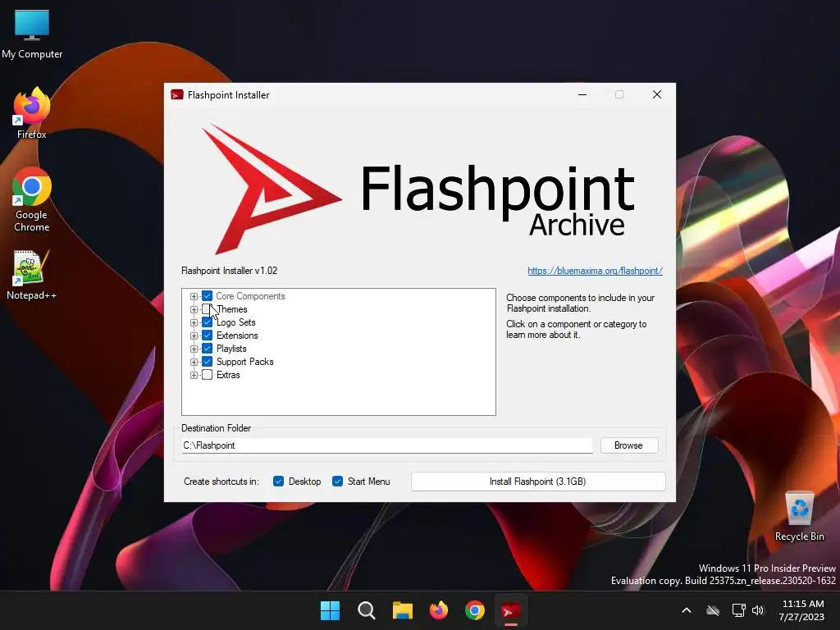This screenshot has height=630, width=840.
Task: Expand the Extras tree node
Action: click(x=194, y=375)
